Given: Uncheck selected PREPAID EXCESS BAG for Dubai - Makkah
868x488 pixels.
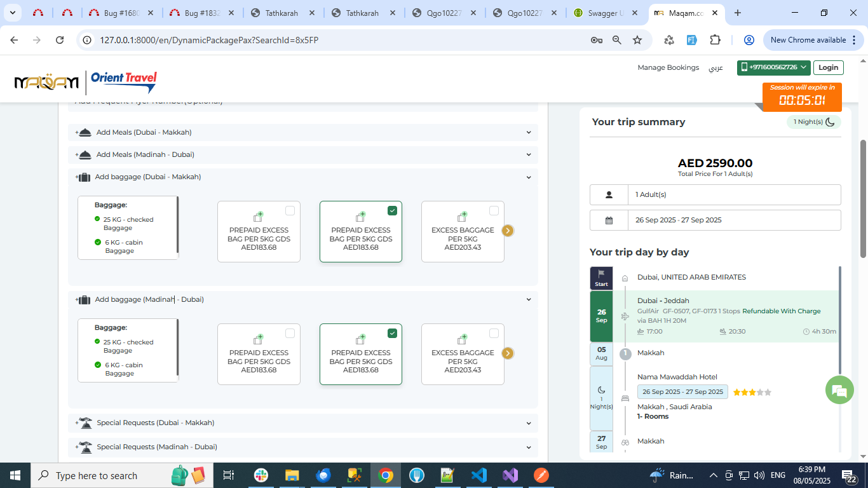Looking at the screenshot, I should (x=392, y=211).
